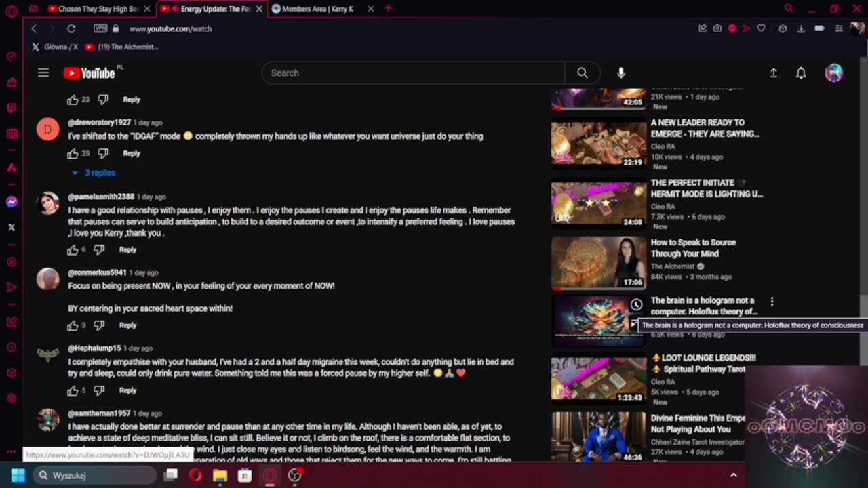
Task: Open a new tab with plus
Action: (x=388, y=9)
